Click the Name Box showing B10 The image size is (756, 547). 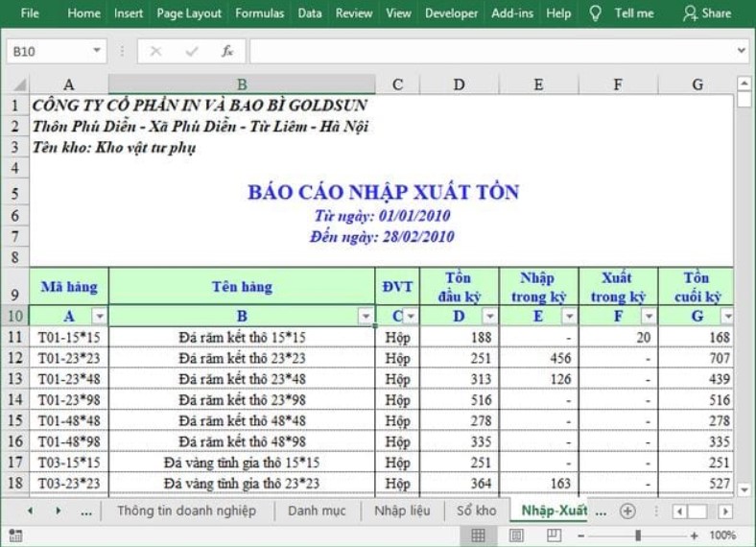tap(48, 51)
